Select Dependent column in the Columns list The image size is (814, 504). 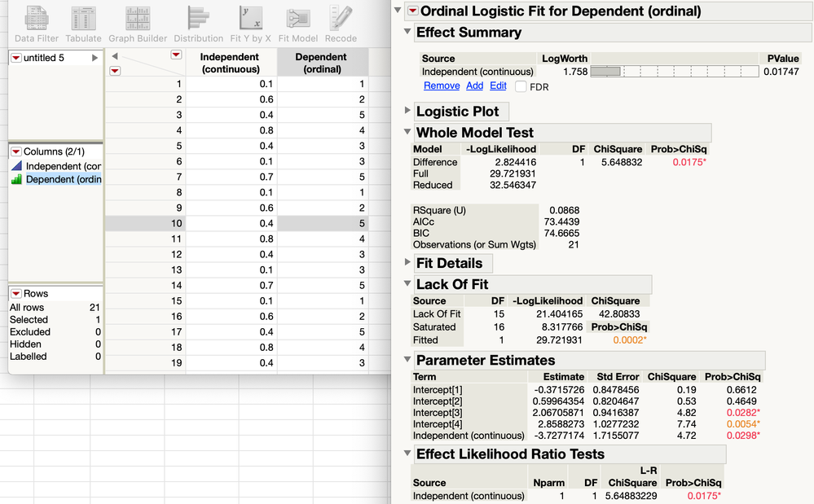click(64, 179)
